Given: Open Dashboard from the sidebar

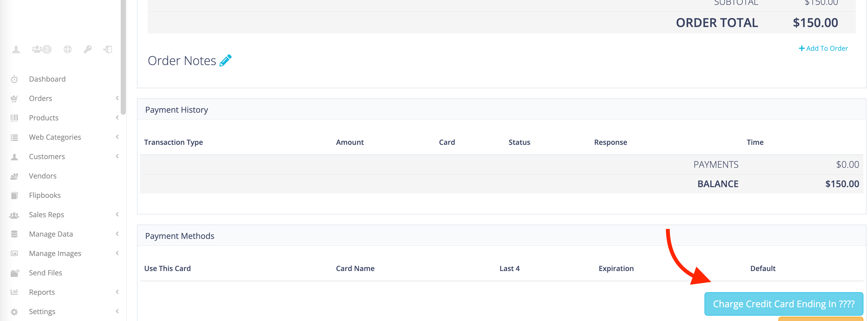Looking at the screenshot, I should (47, 79).
